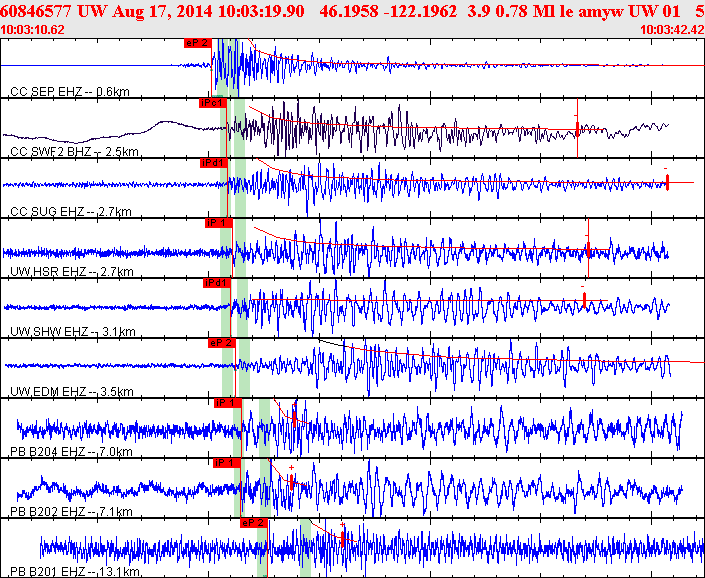Click the iP 1 pick flag on PB B204 trace
Viewport: 705px width, 578px height.
click(227, 402)
